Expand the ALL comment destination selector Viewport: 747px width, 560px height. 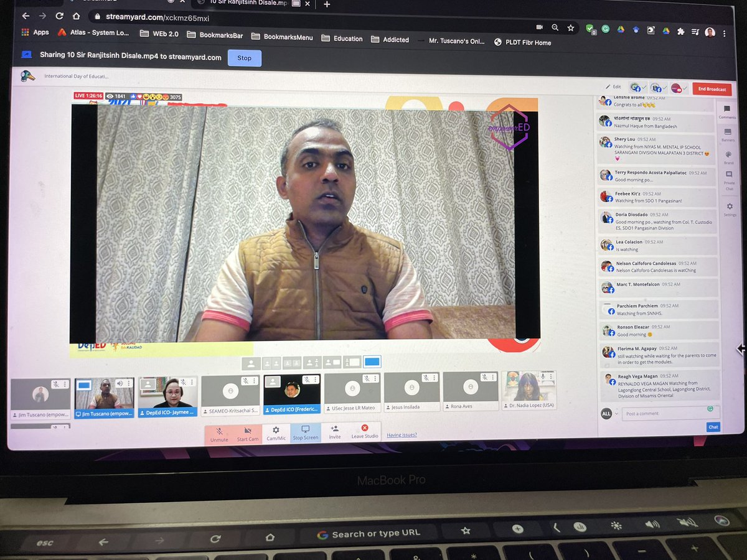(x=609, y=413)
